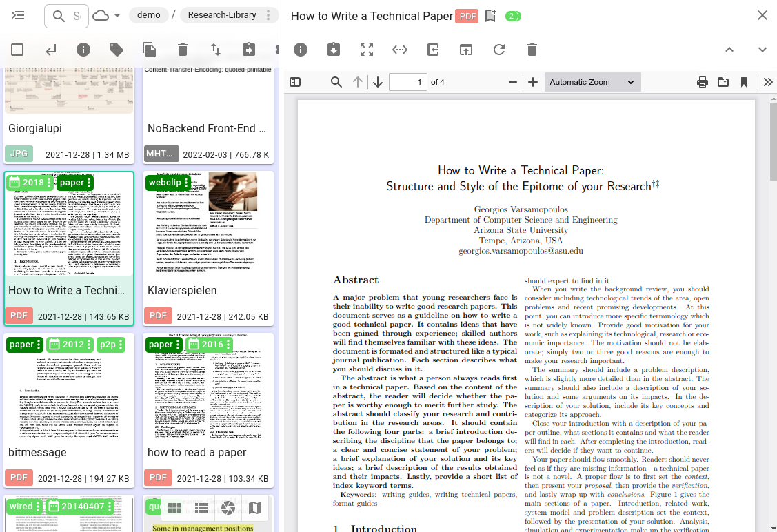777x532 pixels.
Task: Click the tag icon in list toolbar
Action: [x=117, y=50]
